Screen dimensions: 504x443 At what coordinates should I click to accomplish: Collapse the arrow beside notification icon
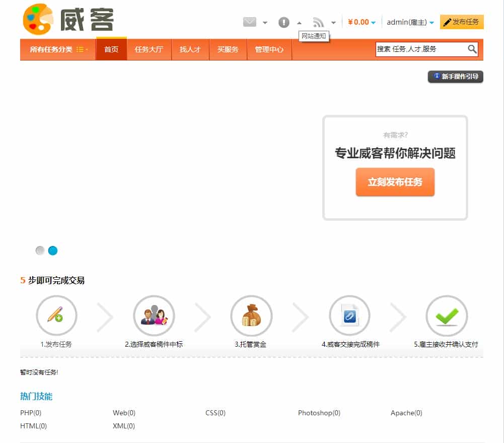click(299, 23)
